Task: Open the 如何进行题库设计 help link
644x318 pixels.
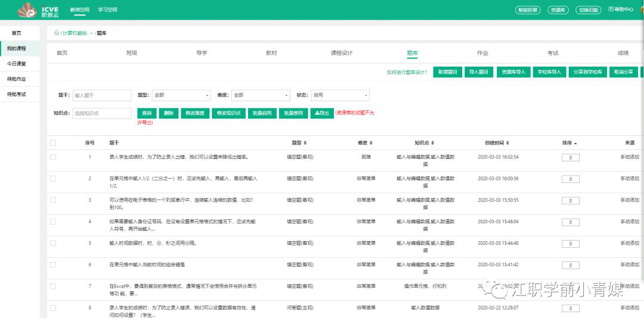Action: click(407, 72)
